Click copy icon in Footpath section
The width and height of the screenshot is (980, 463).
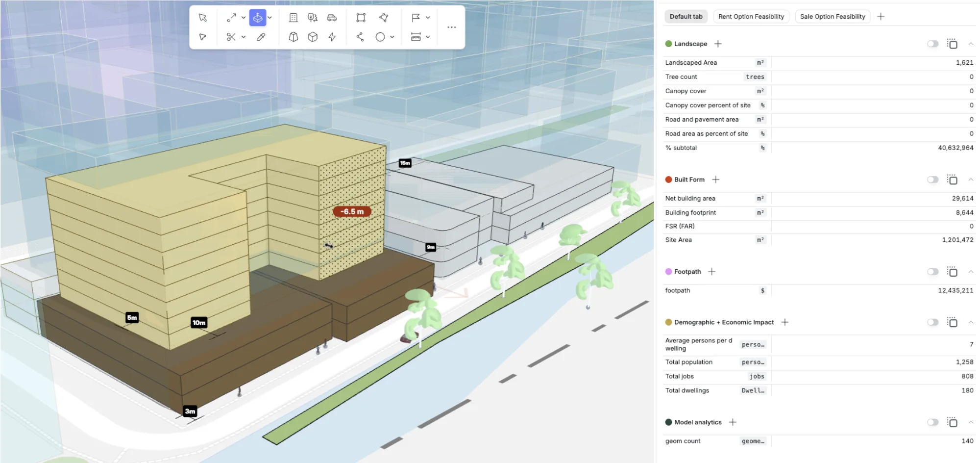pos(952,272)
